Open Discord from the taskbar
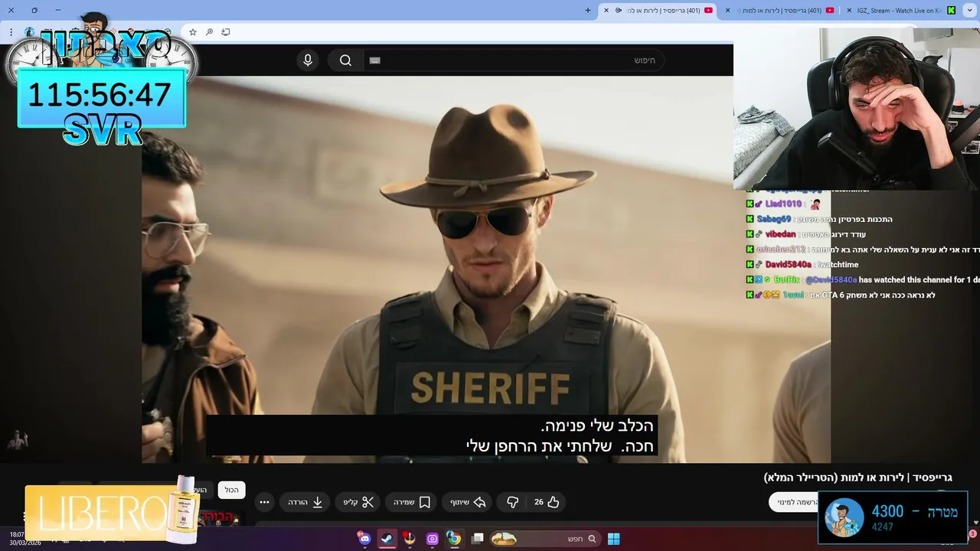980x551 pixels. tap(364, 539)
